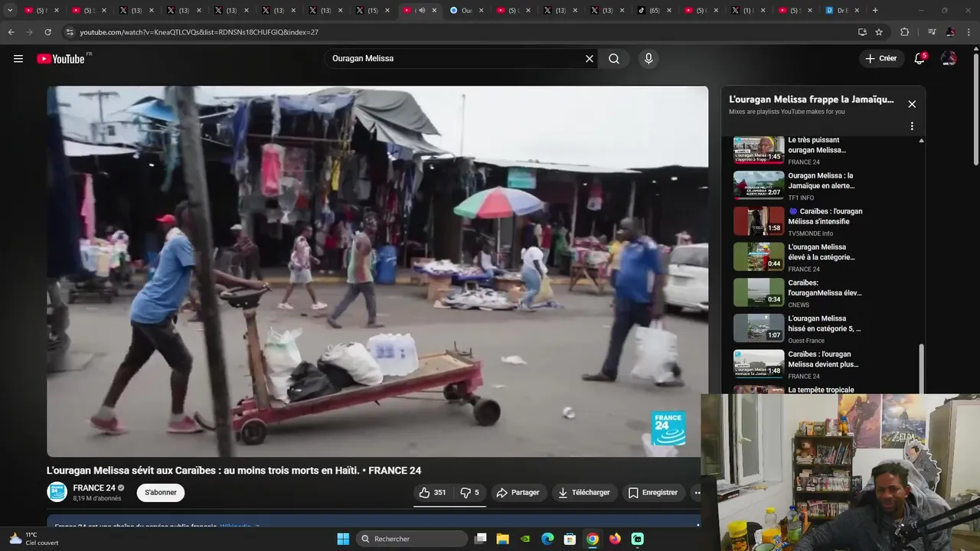Screen dimensions: 980x551
Task: Start voice search with the microphone
Action: click(x=648, y=59)
